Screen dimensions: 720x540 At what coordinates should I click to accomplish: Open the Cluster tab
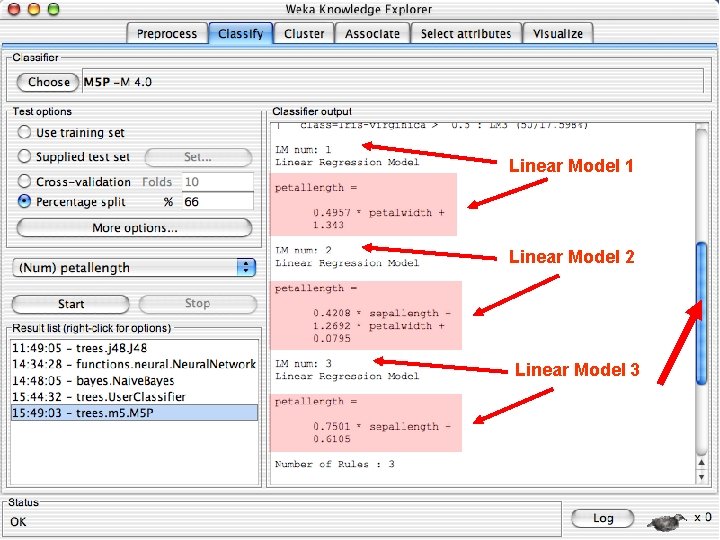coord(304,34)
